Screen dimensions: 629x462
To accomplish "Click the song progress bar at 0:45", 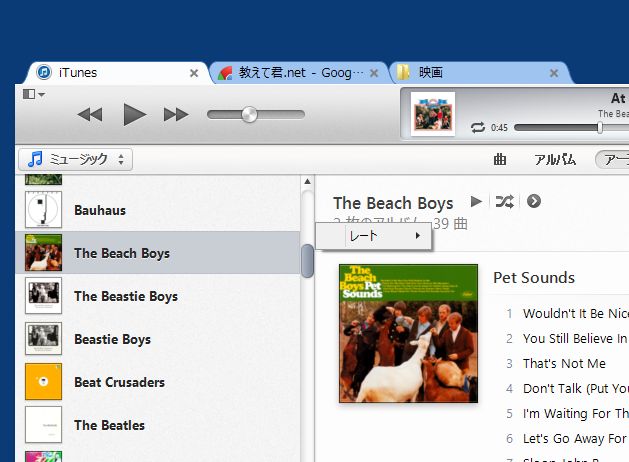I will 571,128.
